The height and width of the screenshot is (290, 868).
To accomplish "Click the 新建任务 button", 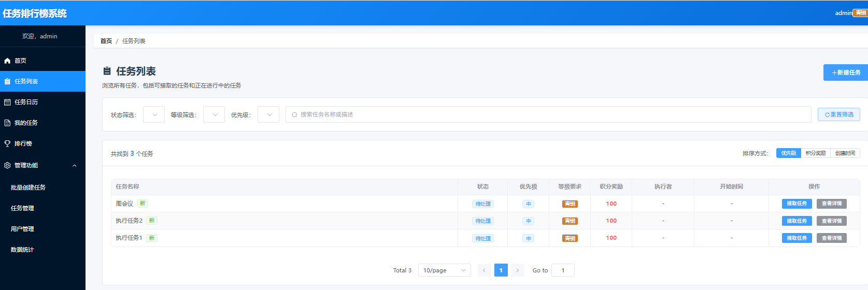I will click(846, 72).
